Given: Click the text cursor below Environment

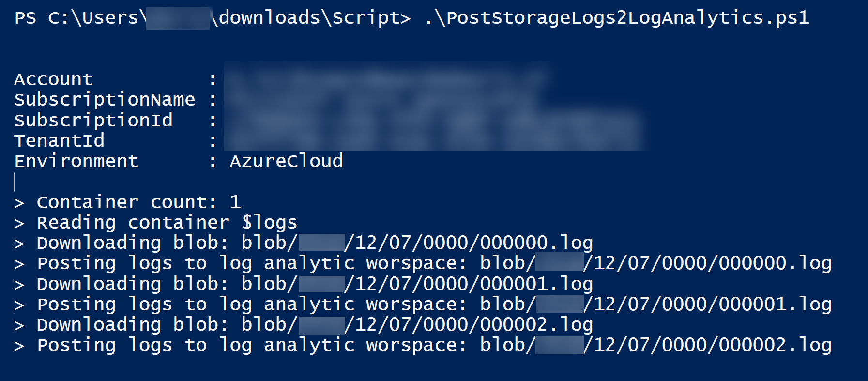Looking at the screenshot, I should [15, 182].
